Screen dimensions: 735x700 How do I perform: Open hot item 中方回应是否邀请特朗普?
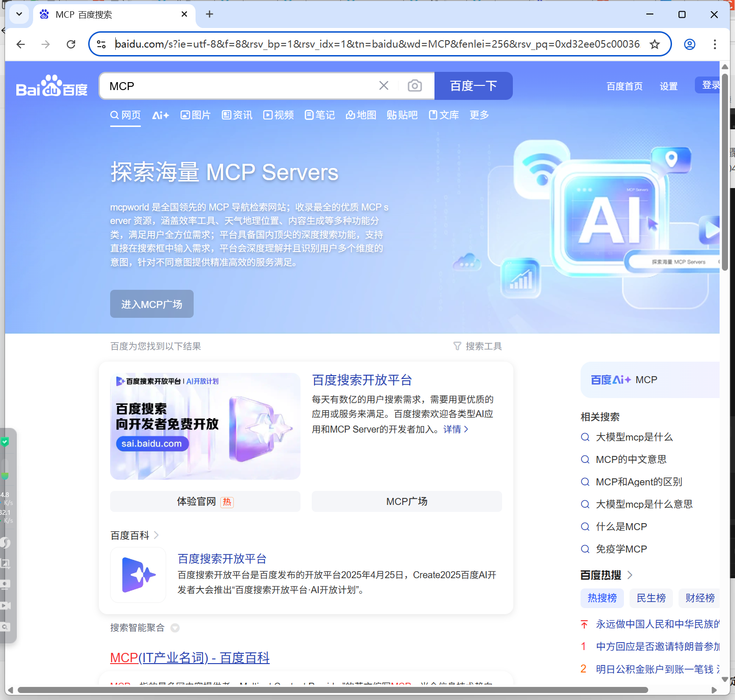(x=658, y=646)
